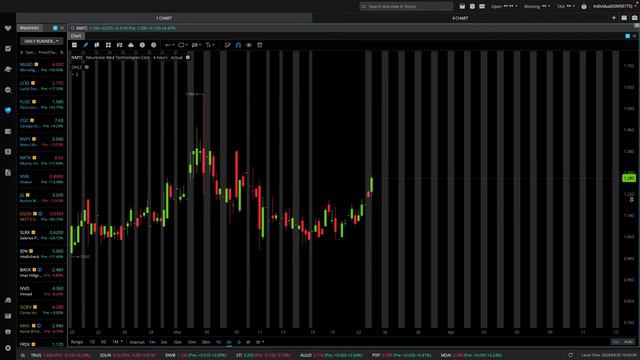The height and width of the screenshot is (360, 640).
Task: Toggle the eye visibility icon in chart toolbar
Action: [249, 45]
